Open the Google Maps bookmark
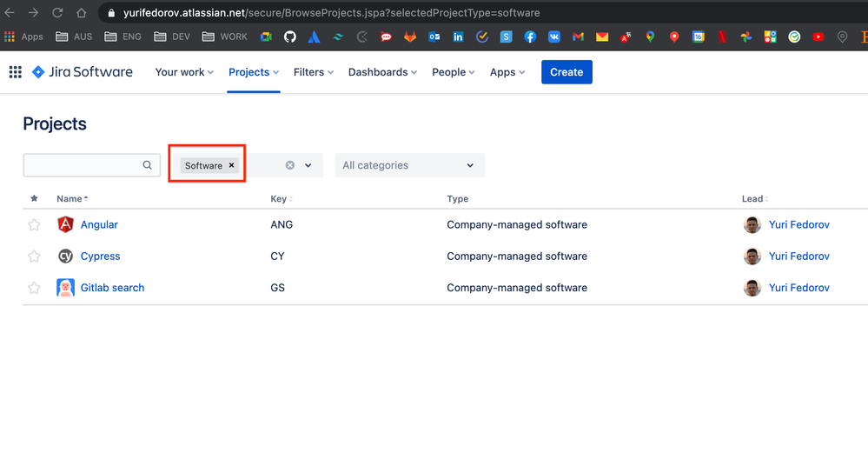The image size is (868, 473). [650, 37]
